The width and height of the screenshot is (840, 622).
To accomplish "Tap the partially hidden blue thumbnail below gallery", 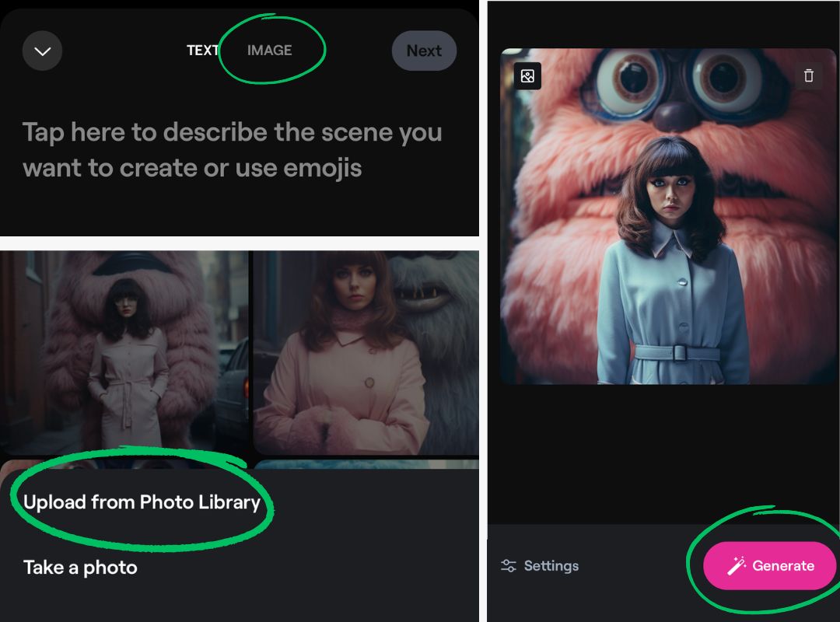I will pyautogui.click(x=366, y=464).
